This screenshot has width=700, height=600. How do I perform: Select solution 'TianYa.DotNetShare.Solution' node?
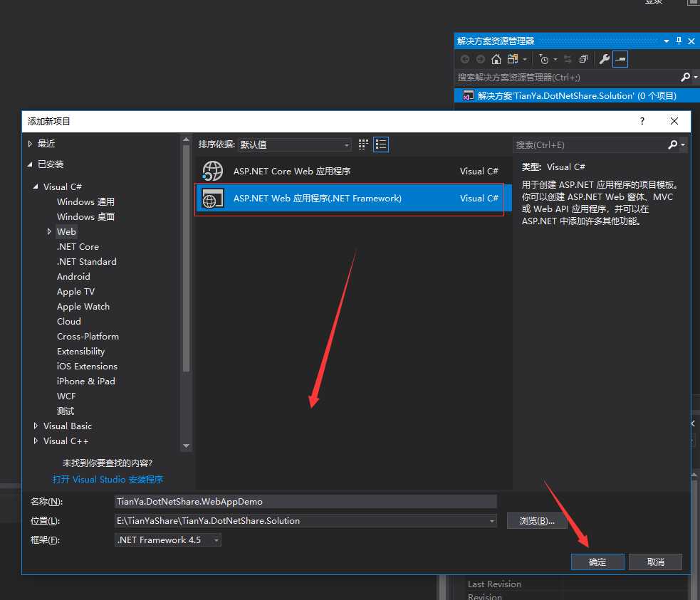pos(577,95)
